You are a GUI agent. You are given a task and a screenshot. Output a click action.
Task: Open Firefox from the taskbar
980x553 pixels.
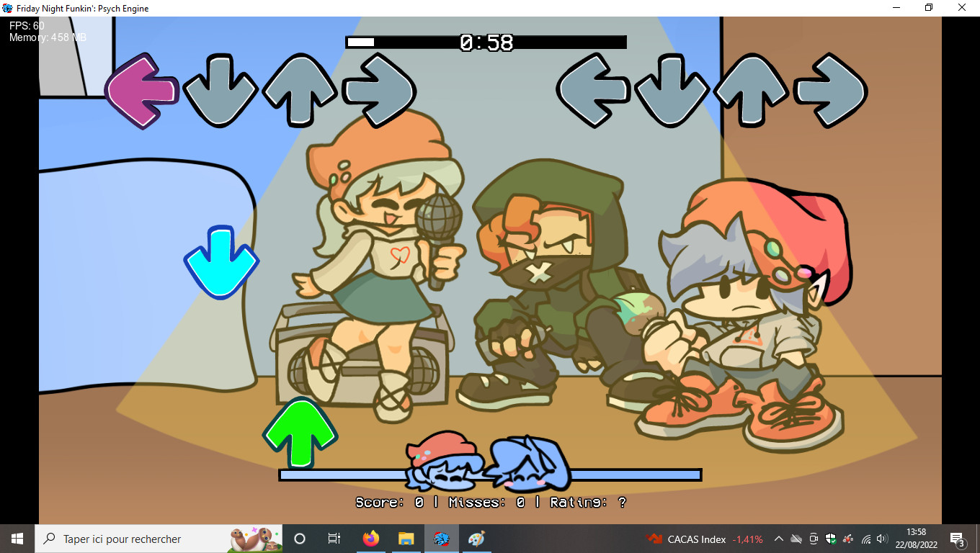tap(370, 539)
